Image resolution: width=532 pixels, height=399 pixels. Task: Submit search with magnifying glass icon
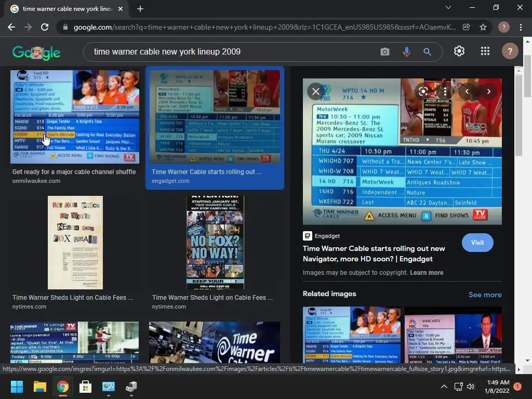point(427,51)
